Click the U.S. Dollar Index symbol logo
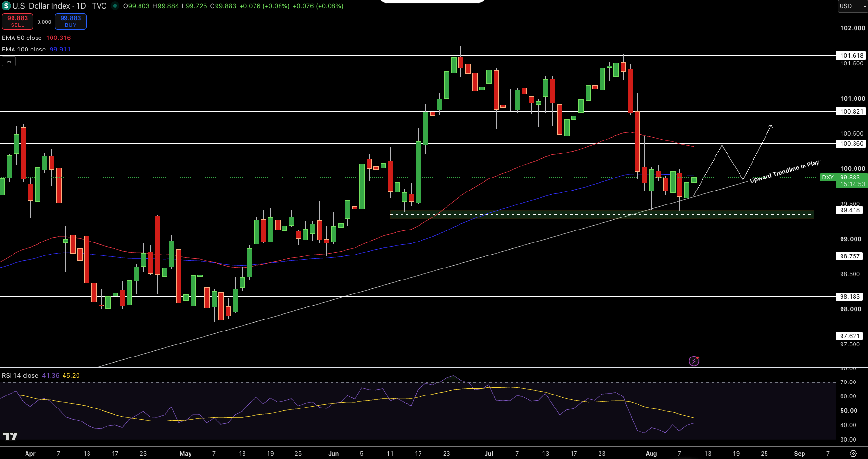This screenshot has width=868, height=459. (x=6, y=6)
